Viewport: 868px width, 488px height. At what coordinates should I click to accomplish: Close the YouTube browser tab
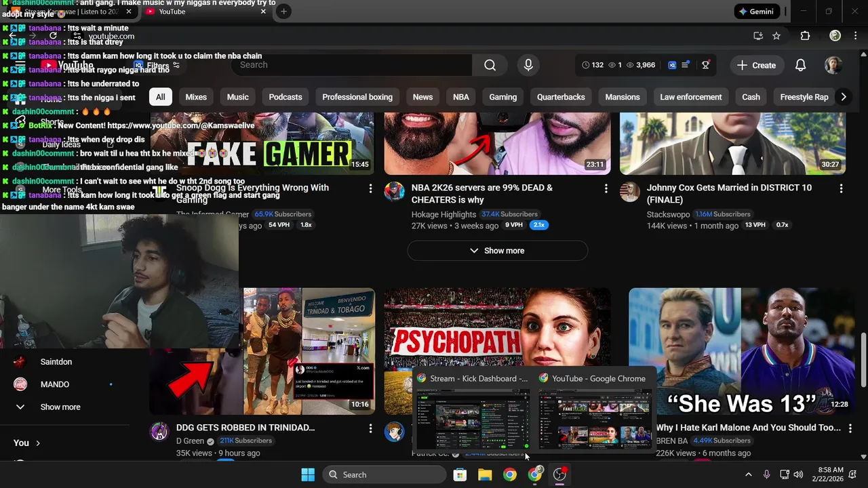coord(263,12)
